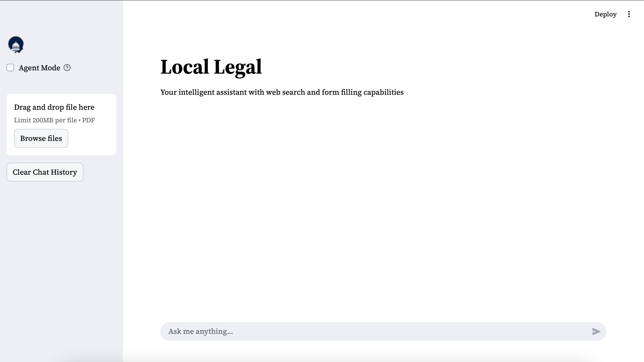This screenshot has width=644, height=362.
Task: Click the Limit 200MB per file text
Action: [45, 120]
